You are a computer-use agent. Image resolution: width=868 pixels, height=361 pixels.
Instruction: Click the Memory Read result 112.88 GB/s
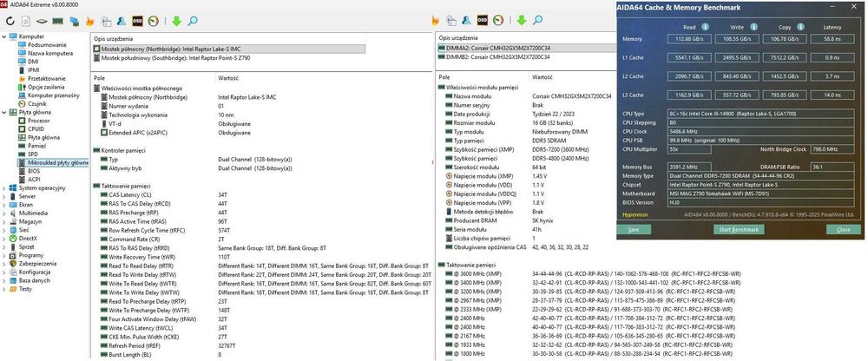[689, 39]
